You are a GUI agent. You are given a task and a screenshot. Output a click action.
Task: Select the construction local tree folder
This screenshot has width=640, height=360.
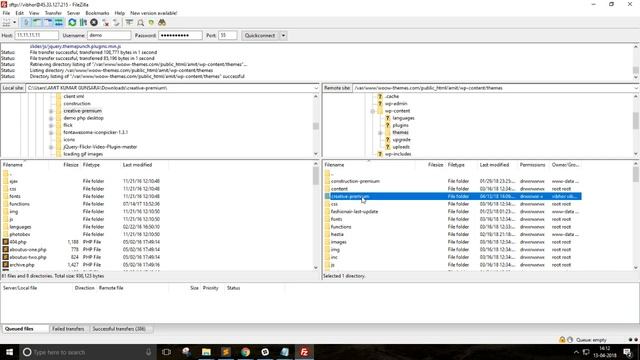click(77, 104)
